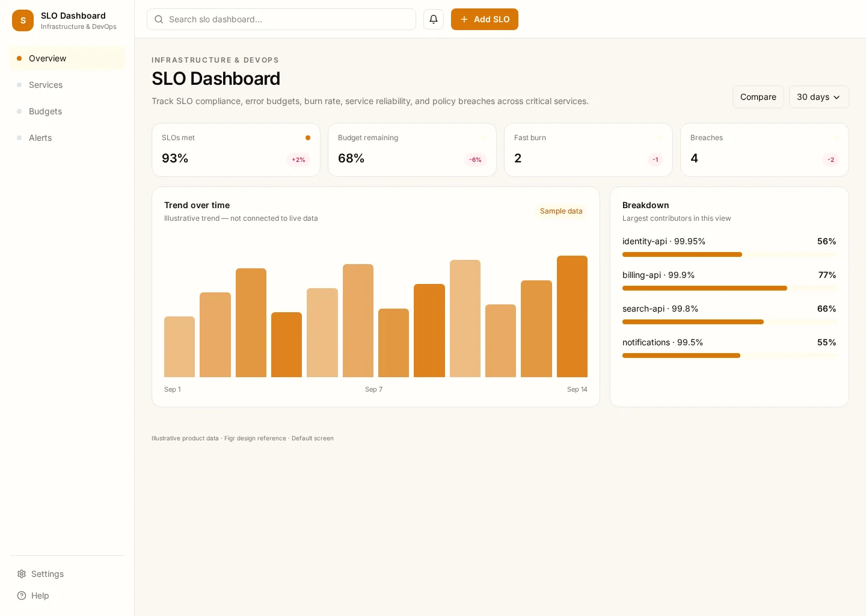Click the plus icon in Add SLO
The width and height of the screenshot is (866, 616).
(x=464, y=19)
